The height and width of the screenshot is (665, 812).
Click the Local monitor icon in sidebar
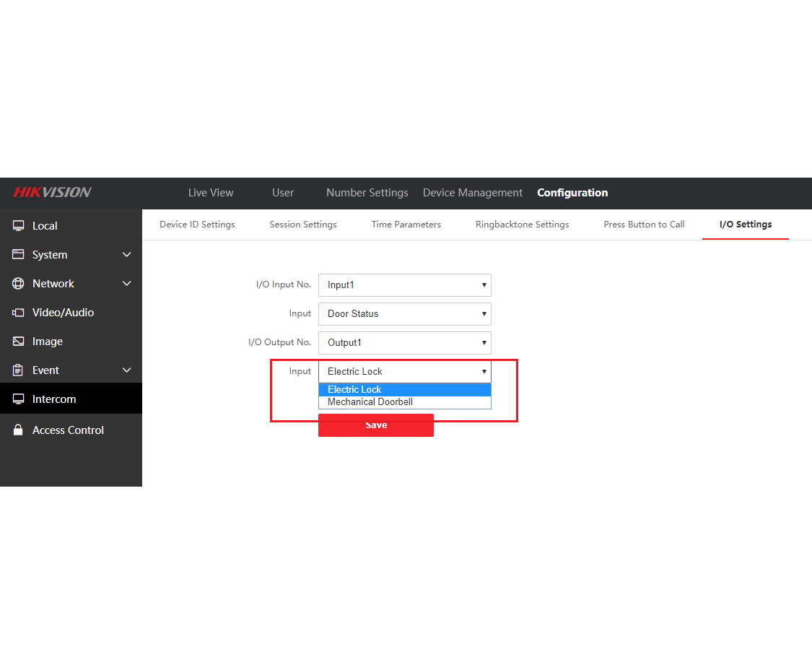click(19, 226)
